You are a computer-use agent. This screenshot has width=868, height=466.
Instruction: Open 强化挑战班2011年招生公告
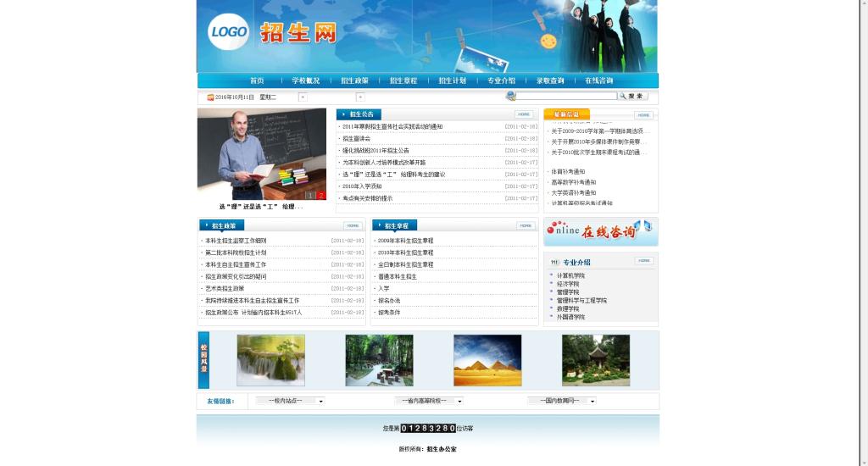(376, 151)
